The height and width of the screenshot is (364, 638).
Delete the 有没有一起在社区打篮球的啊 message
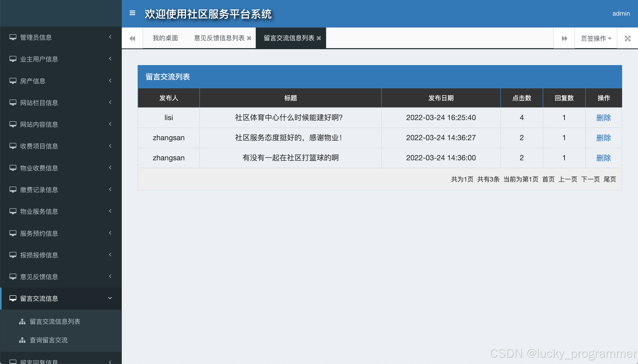pyautogui.click(x=603, y=158)
